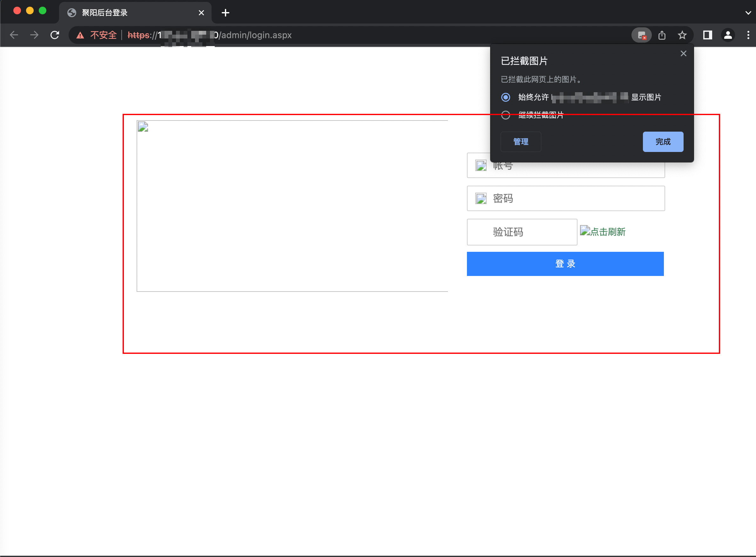
Task: Click the back navigation arrow
Action: 14,35
